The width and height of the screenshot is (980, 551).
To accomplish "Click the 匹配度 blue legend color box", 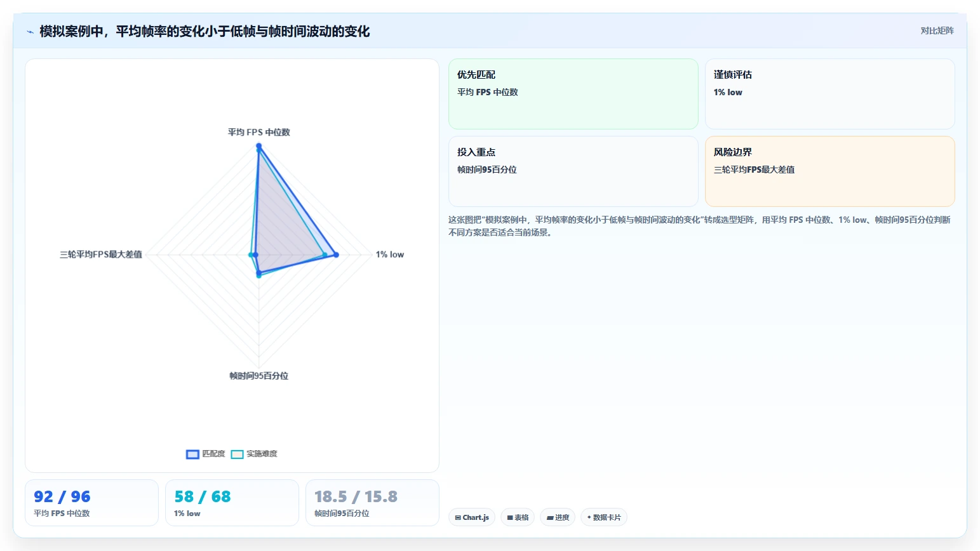I will pyautogui.click(x=192, y=454).
